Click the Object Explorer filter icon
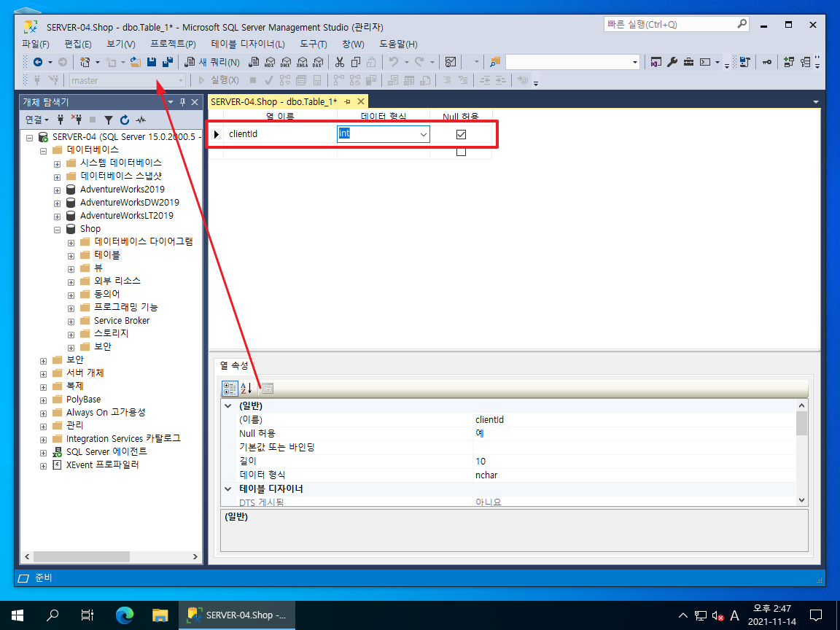The height and width of the screenshot is (630, 840). coord(109,120)
